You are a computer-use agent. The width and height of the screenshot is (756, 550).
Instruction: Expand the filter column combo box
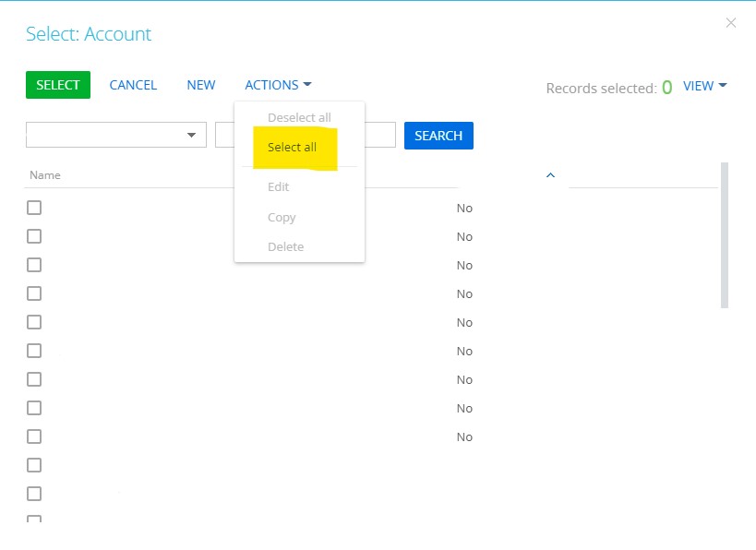116,135
